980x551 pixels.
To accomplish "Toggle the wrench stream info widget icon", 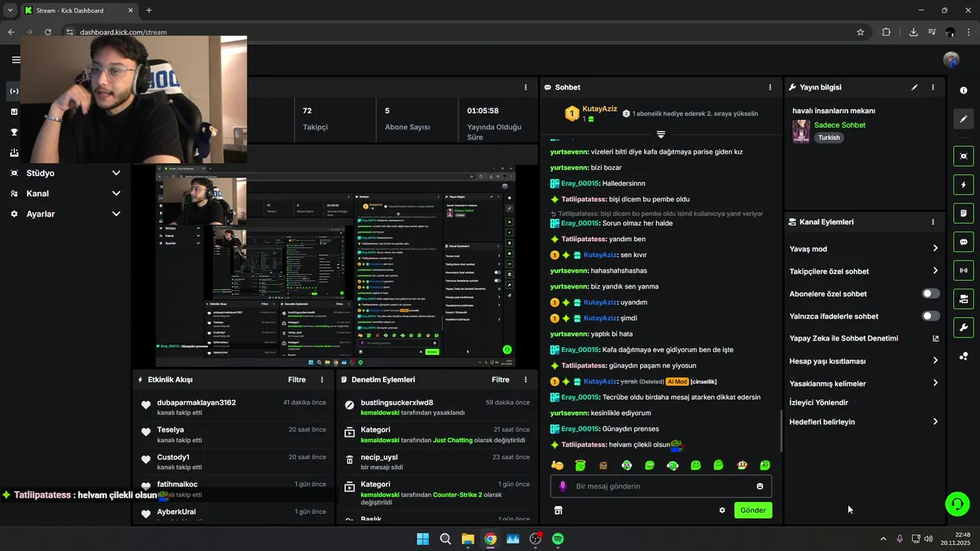I will (963, 328).
